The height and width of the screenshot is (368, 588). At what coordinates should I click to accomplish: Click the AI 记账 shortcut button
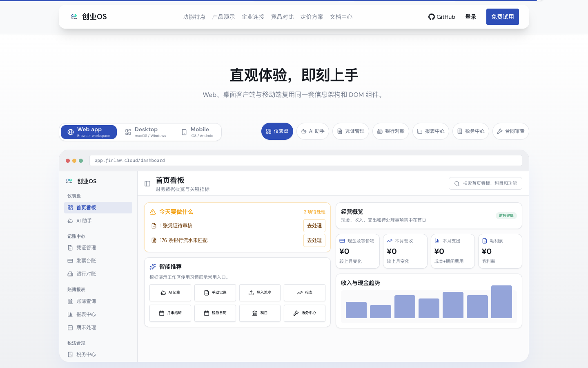[170, 293]
